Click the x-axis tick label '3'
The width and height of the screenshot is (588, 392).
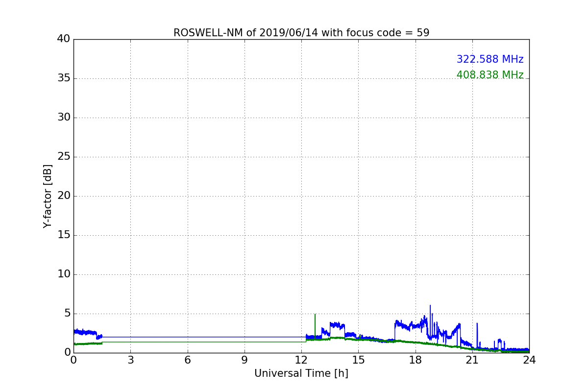click(x=130, y=360)
